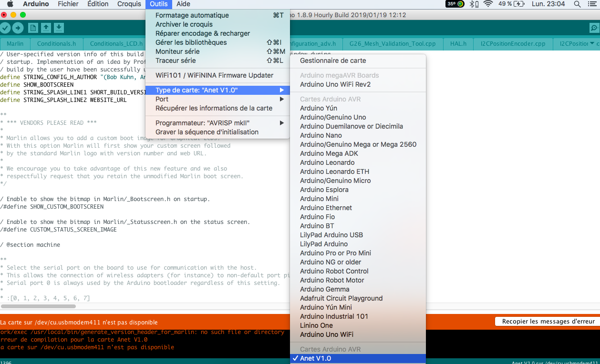Select Arduino Leonardo ETH board

click(358, 172)
